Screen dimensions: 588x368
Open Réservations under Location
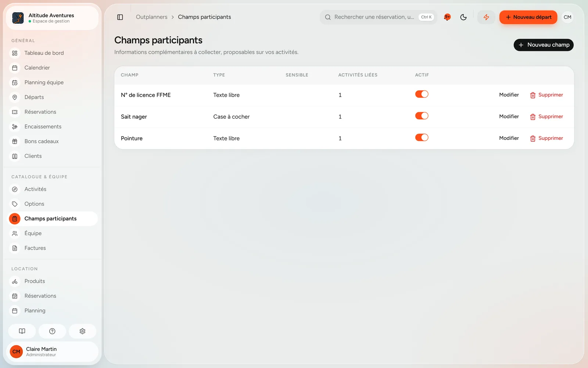click(x=53, y=296)
